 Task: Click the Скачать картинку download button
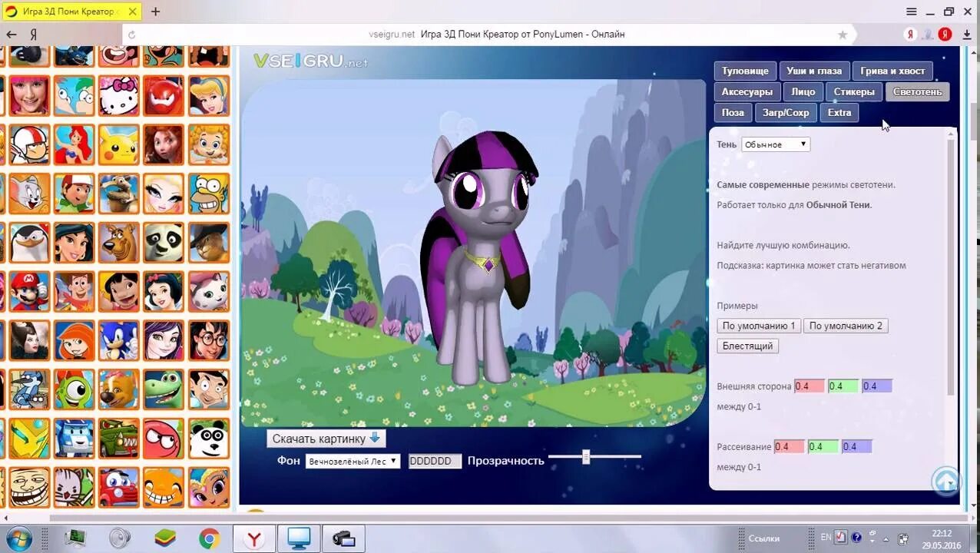pyautogui.click(x=326, y=439)
